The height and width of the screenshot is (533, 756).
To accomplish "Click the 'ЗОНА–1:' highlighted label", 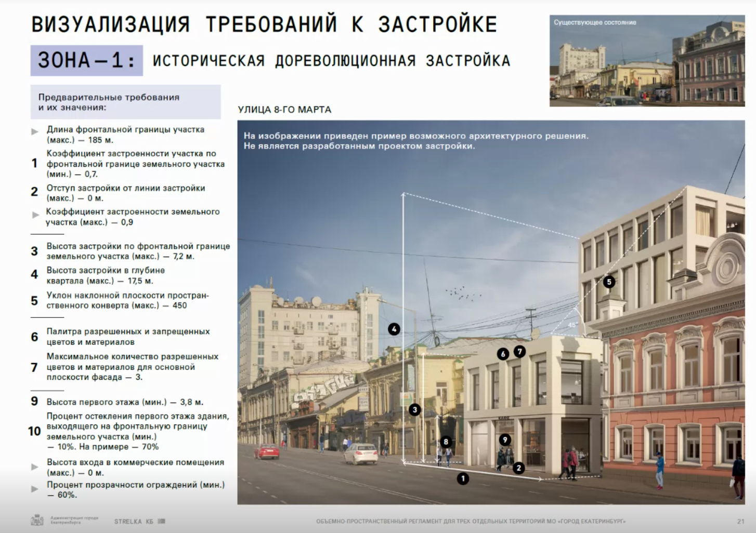I will [x=86, y=60].
